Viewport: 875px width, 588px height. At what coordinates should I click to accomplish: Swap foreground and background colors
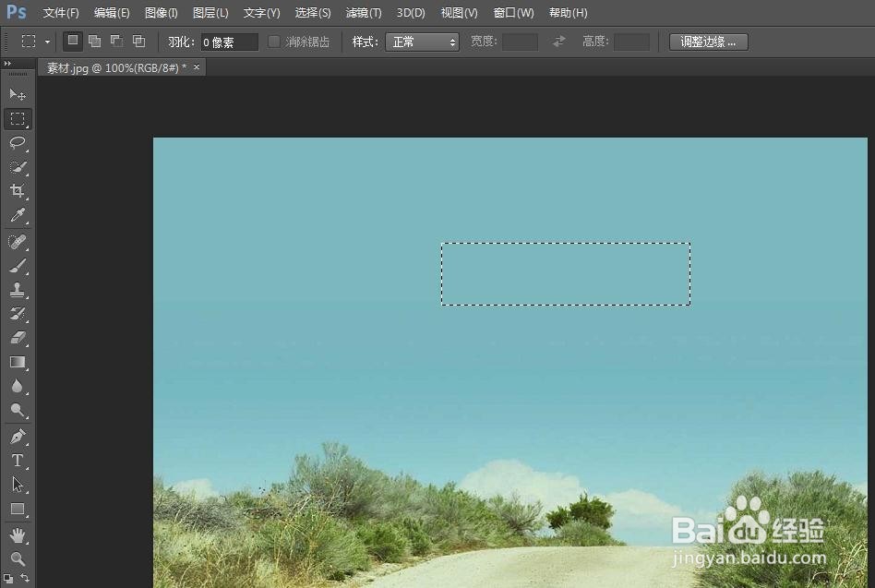[x=25, y=578]
